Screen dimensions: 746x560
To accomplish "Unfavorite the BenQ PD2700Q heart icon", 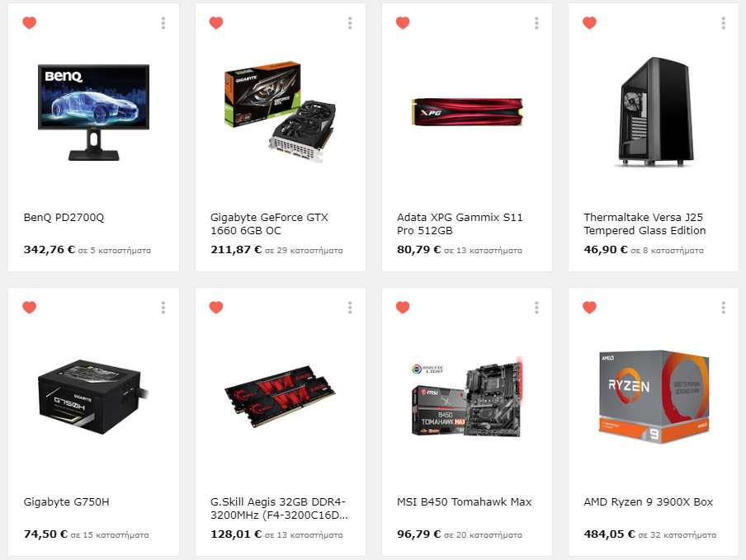I will (30, 23).
